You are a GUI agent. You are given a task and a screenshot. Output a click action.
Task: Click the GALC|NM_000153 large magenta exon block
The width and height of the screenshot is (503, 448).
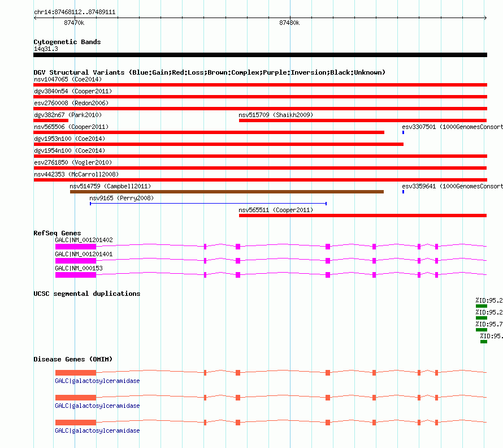(x=76, y=275)
